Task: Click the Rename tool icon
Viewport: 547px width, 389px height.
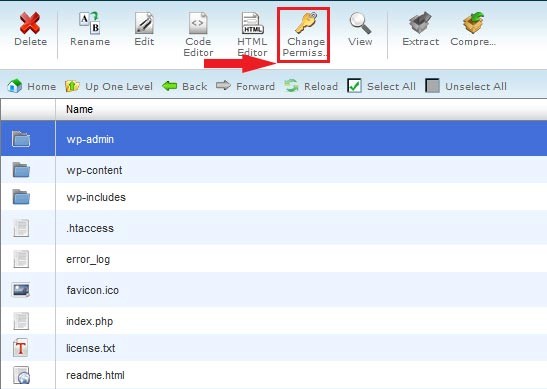Action: [x=90, y=23]
